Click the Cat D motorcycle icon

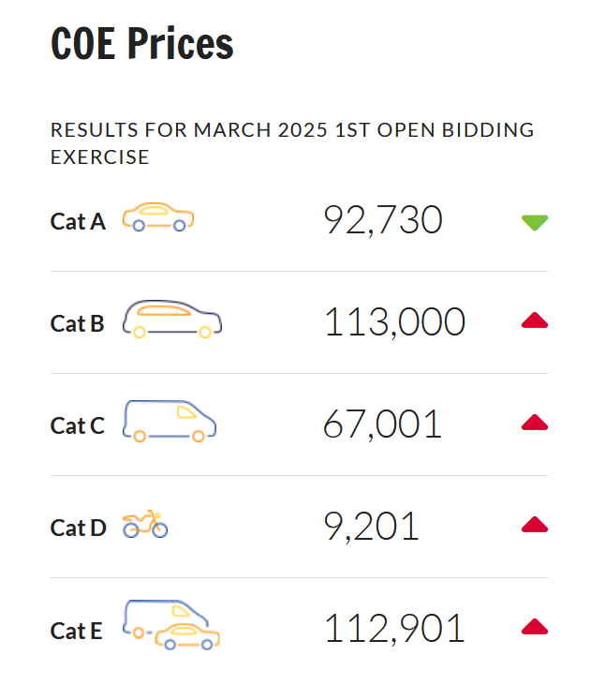point(145,524)
